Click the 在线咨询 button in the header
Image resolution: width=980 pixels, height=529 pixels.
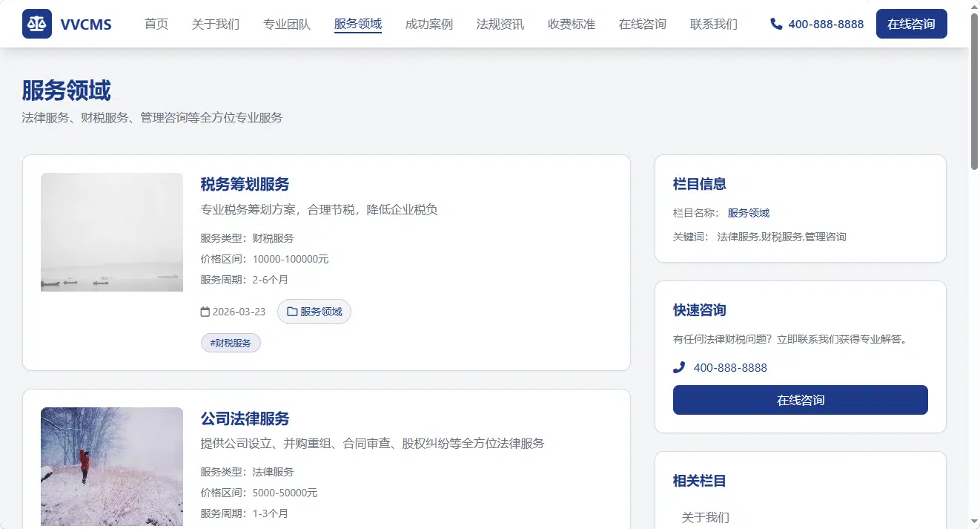912,24
